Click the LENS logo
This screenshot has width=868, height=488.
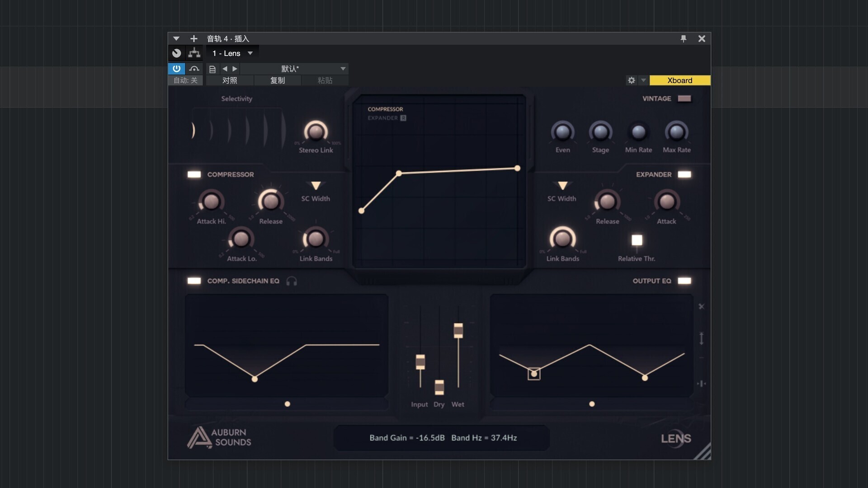click(x=676, y=438)
